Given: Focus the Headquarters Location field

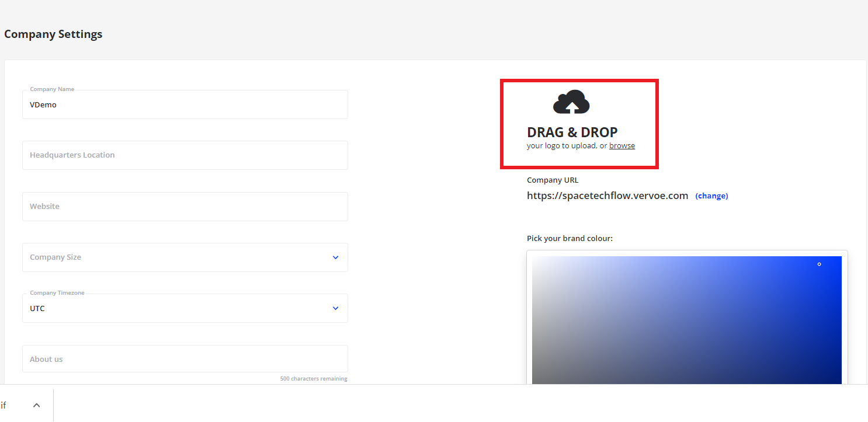Looking at the screenshot, I should [x=185, y=155].
